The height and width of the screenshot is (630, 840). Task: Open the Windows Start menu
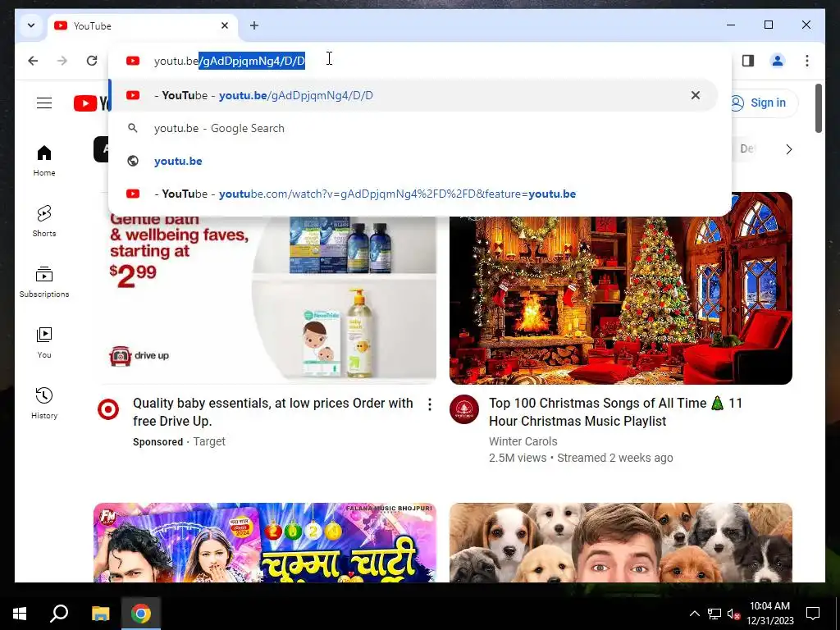coord(20,614)
